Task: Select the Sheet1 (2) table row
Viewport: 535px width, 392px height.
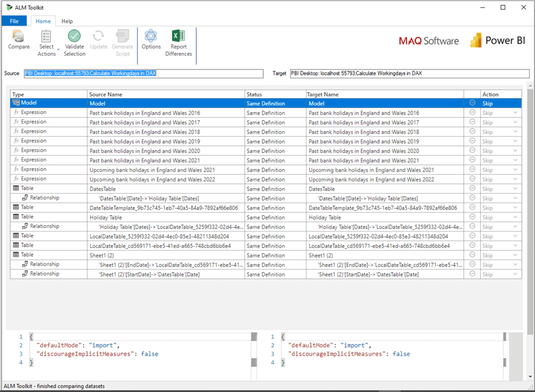Action: [x=166, y=255]
